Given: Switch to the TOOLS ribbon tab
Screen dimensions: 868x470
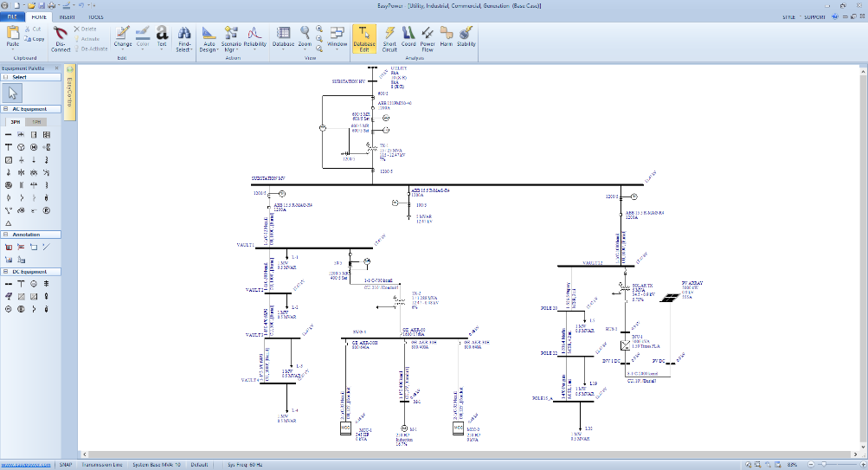Looking at the screenshot, I should 96,17.
